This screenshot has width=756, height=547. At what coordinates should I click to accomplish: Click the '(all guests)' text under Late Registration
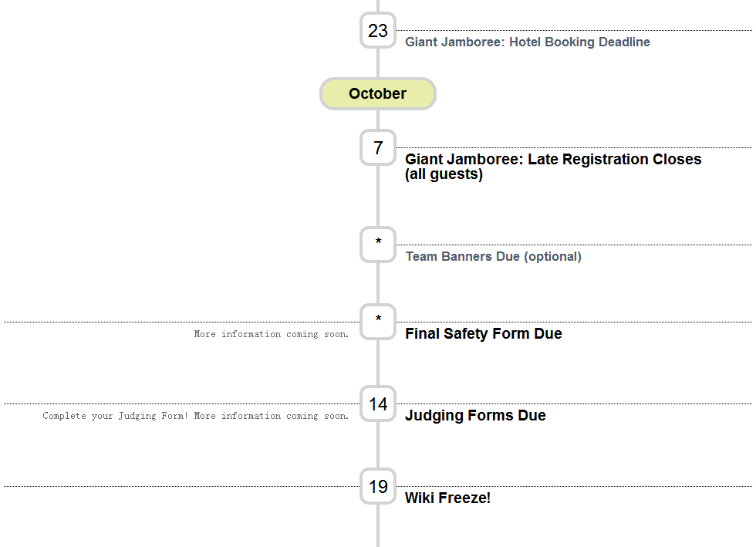444,174
